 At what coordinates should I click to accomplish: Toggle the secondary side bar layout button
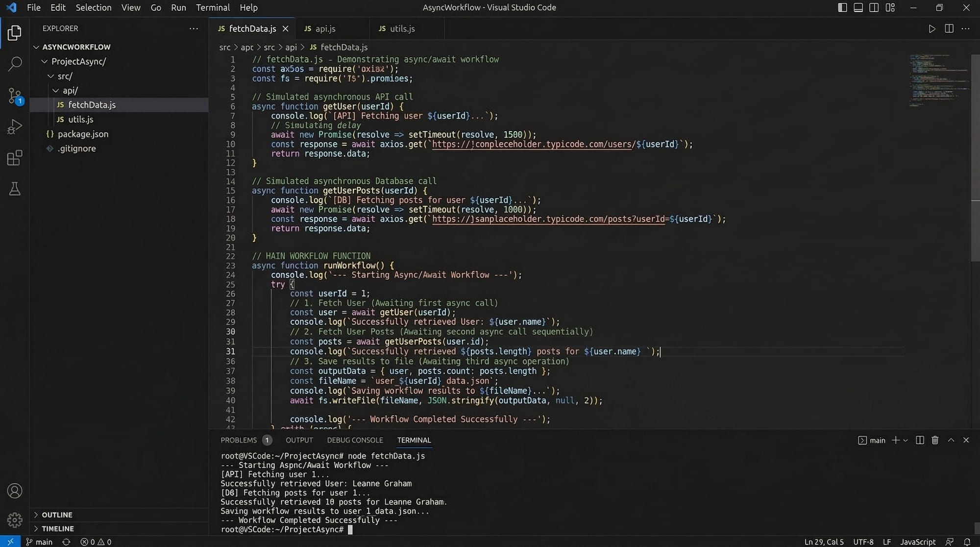click(874, 7)
